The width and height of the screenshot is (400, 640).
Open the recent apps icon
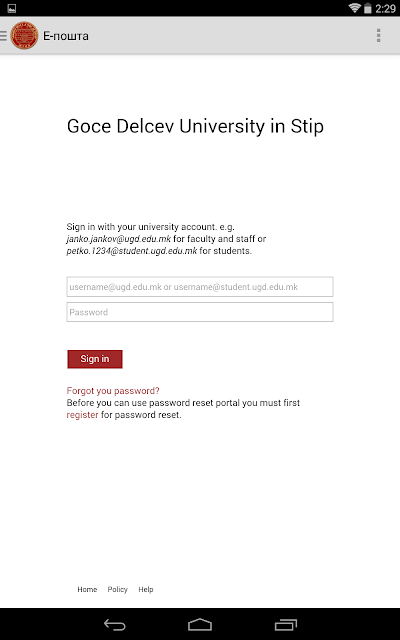coord(286,624)
